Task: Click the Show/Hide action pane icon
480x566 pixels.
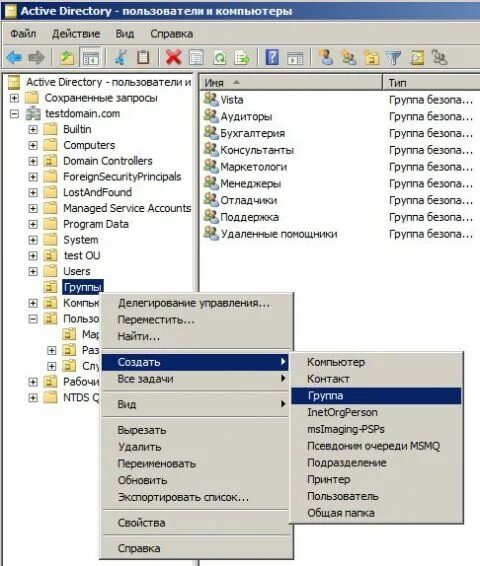Action: [x=295, y=57]
